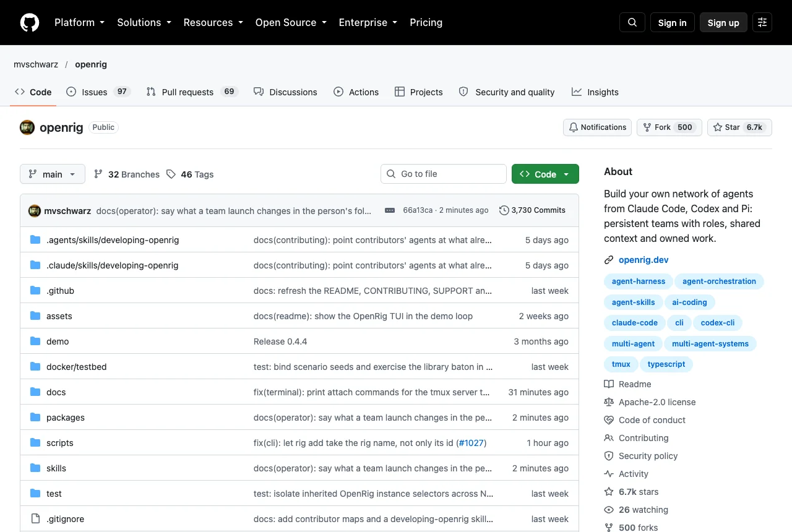Click the link icon beside openrig.dev
792x532 pixels.
(609, 260)
